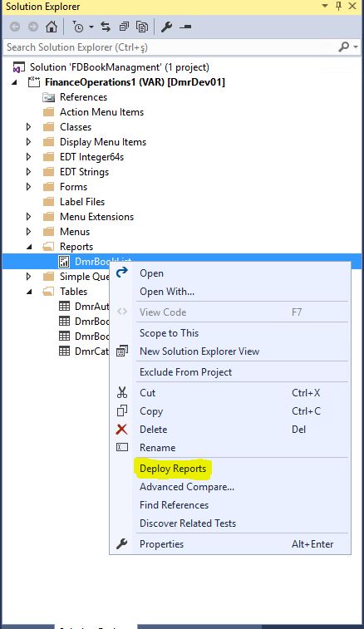Toggle the Preview Selected Items icon
364x629 pixels.
185,27
